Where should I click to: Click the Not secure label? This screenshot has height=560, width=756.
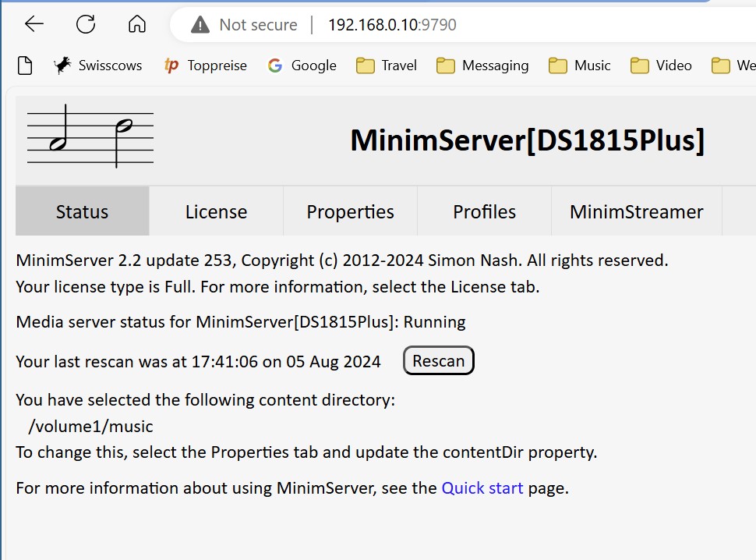(259, 25)
